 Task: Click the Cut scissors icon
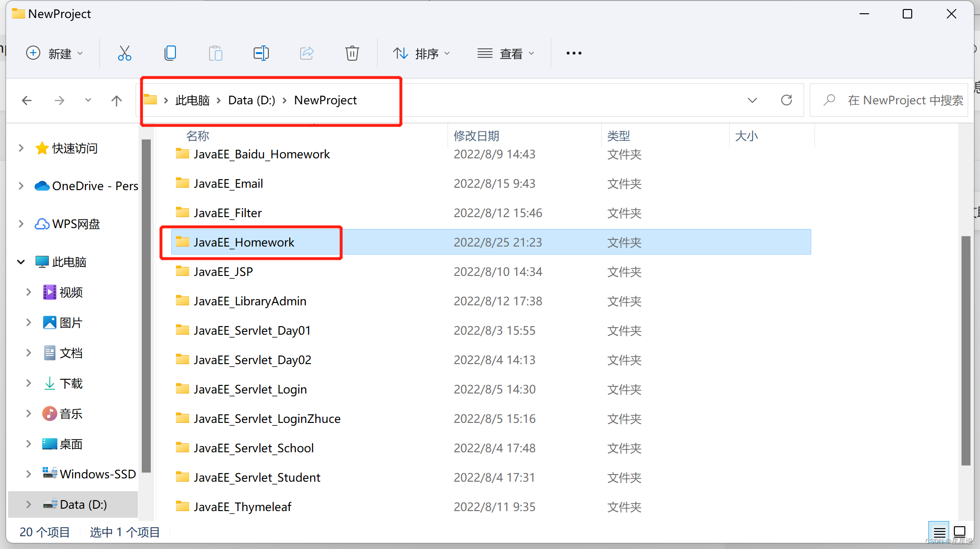click(x=124, y=53)
